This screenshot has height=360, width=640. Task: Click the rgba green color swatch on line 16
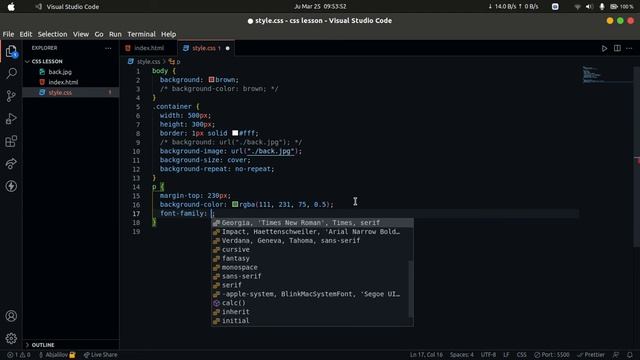[235, 204]
